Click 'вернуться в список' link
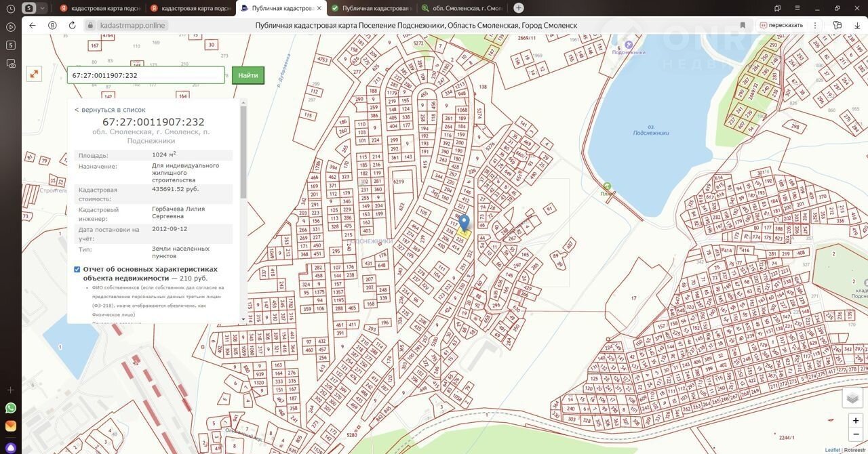868x454 pixels. click(110, 110)
